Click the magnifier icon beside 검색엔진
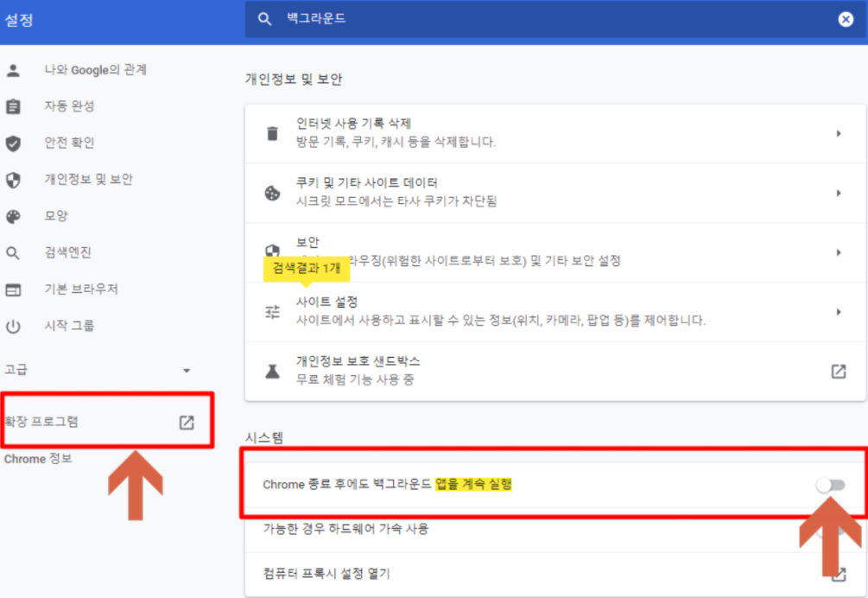 point(13,253)
